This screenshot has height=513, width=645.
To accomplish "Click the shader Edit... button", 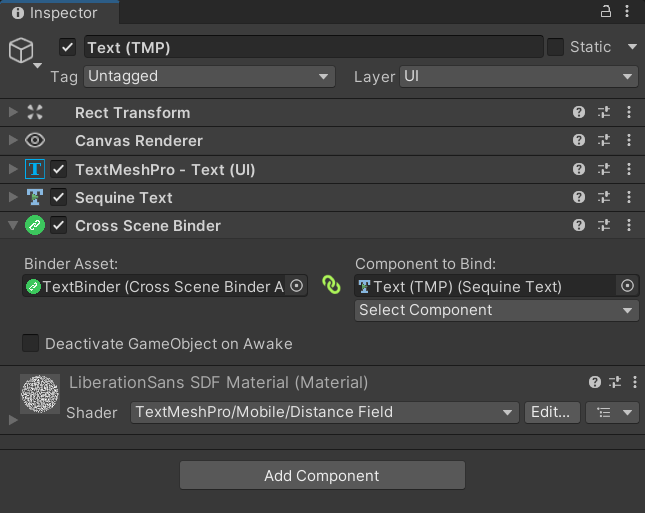I will [550, 412].
